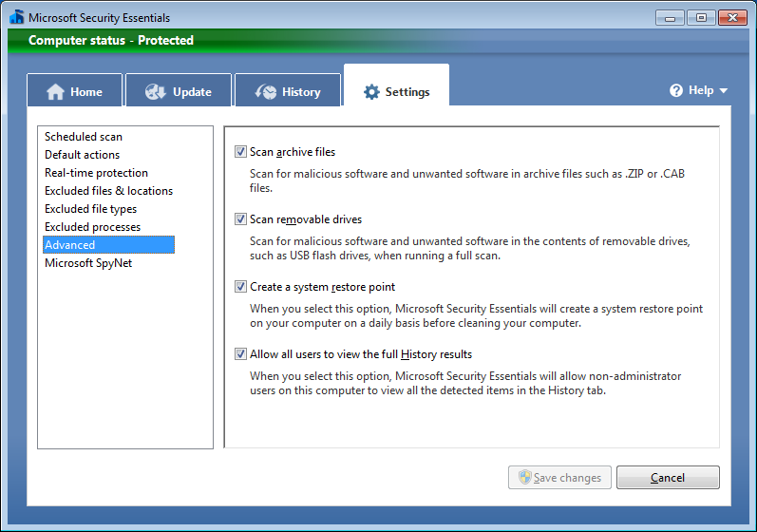Expand the Help dropdown arrow
The image size is (757, 532).
(724, 91)
